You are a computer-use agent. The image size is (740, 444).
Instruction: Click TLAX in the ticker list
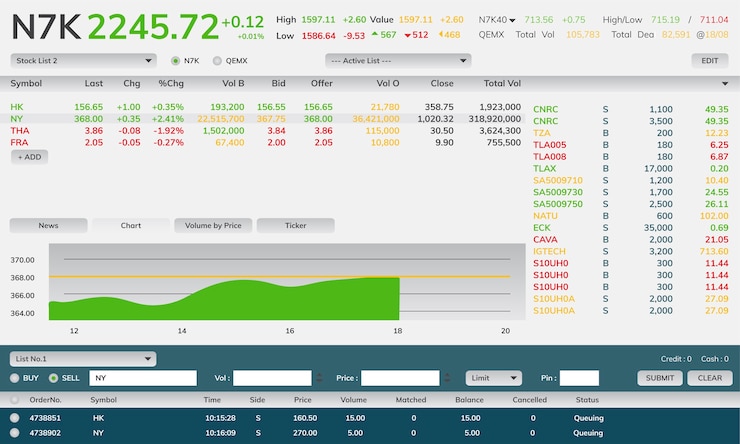coord(545,168)
